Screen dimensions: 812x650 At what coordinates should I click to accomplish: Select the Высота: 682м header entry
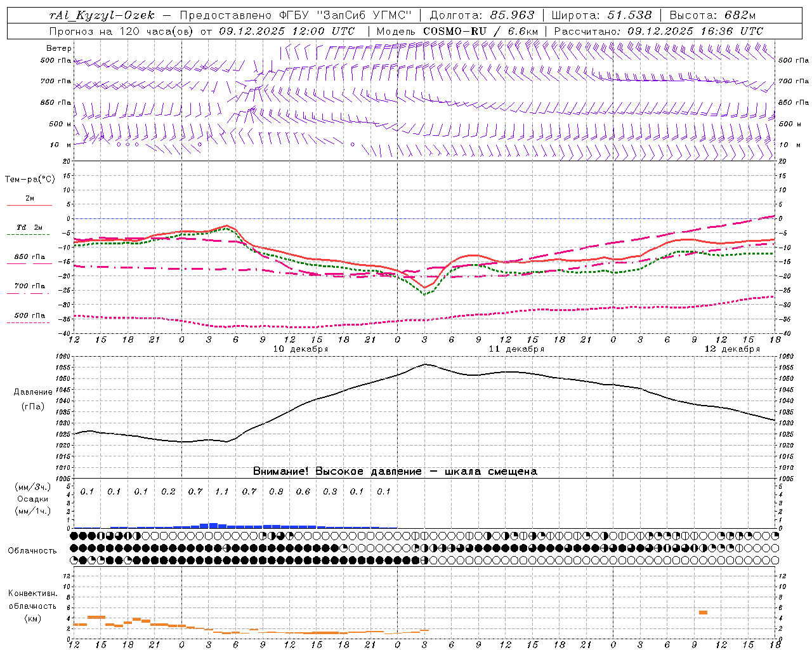coord(712,15)
